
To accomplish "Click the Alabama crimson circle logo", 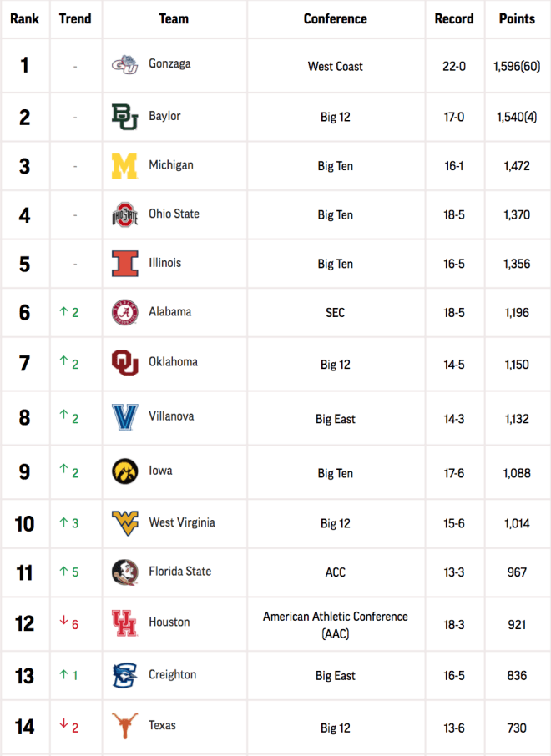I will pos(124,312).
